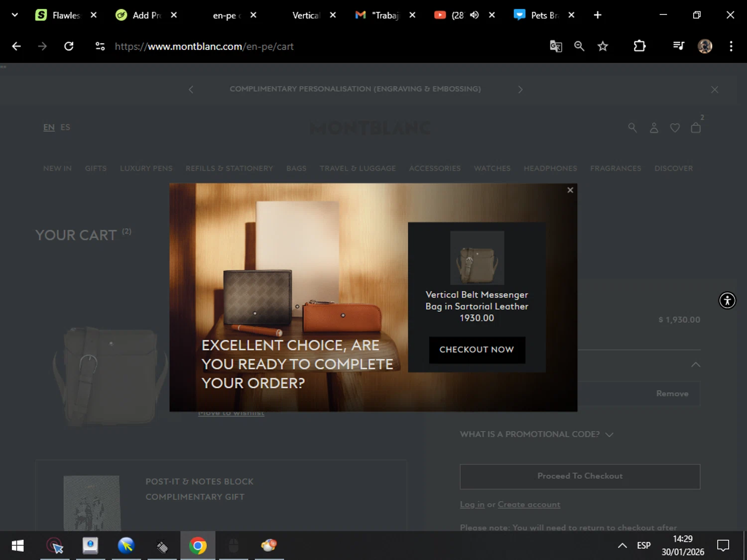Open the REFILLS & STATIONERY menu
This screenshot has width=747, height=560.
tap(229, 168)
